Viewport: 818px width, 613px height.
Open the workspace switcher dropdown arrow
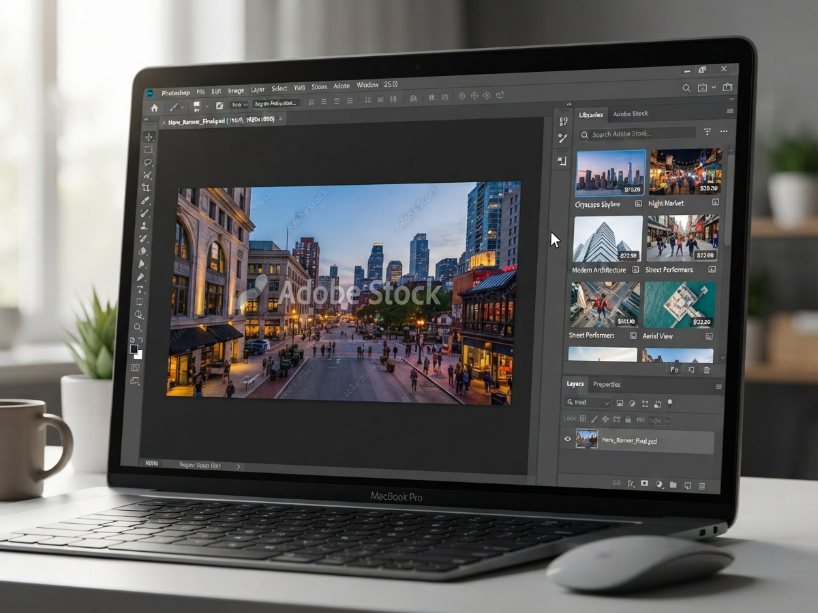714,88
